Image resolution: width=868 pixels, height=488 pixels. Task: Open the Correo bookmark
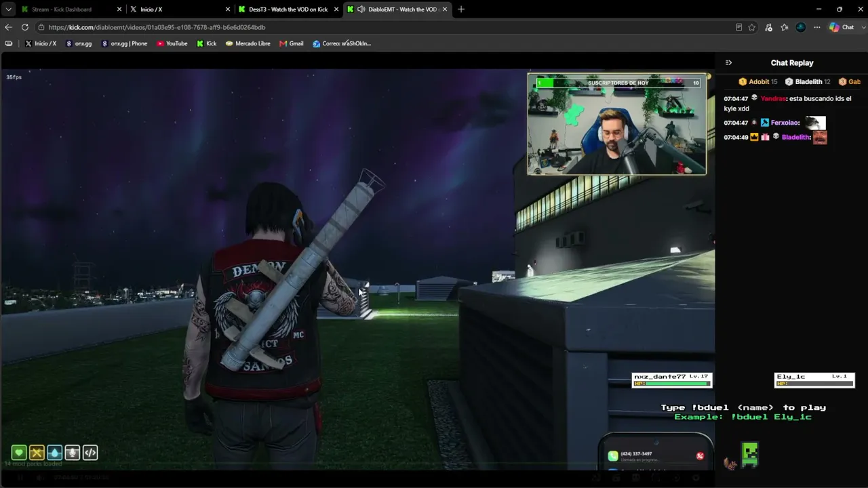(x=342, y=43)
